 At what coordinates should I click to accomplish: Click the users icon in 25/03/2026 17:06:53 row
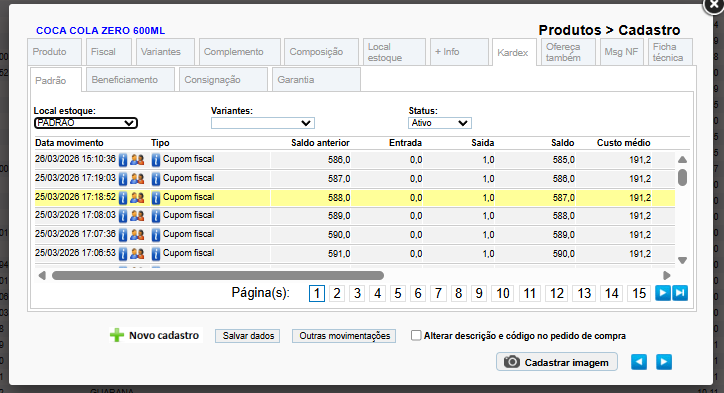point(137,254)
